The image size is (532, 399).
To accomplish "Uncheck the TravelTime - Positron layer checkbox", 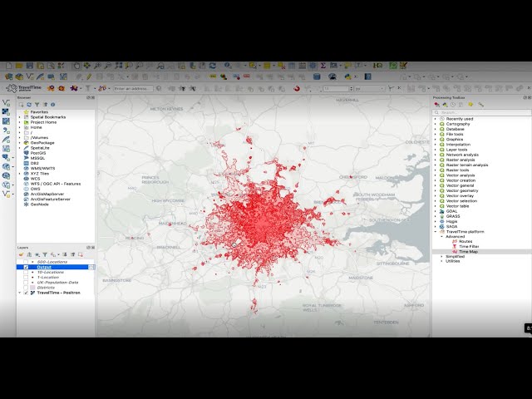I will (x=26, y=293).
